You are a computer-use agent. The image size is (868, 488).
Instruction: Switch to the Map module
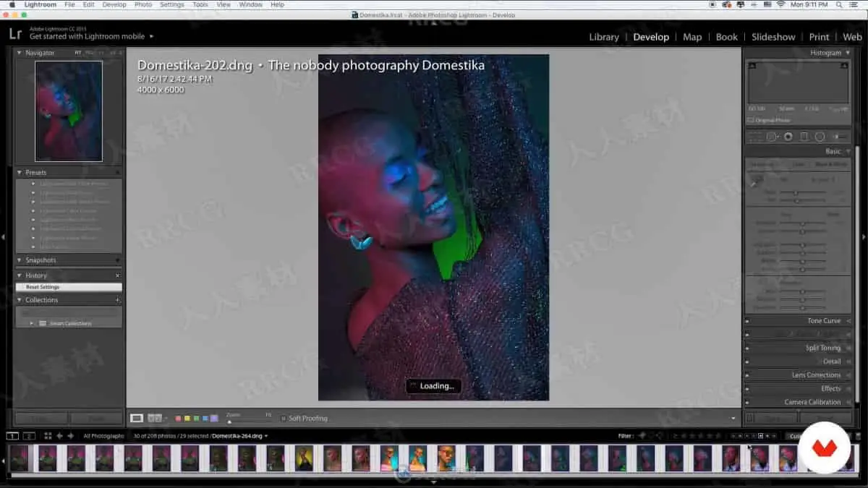pyautogui.click(x=692, y=37)
